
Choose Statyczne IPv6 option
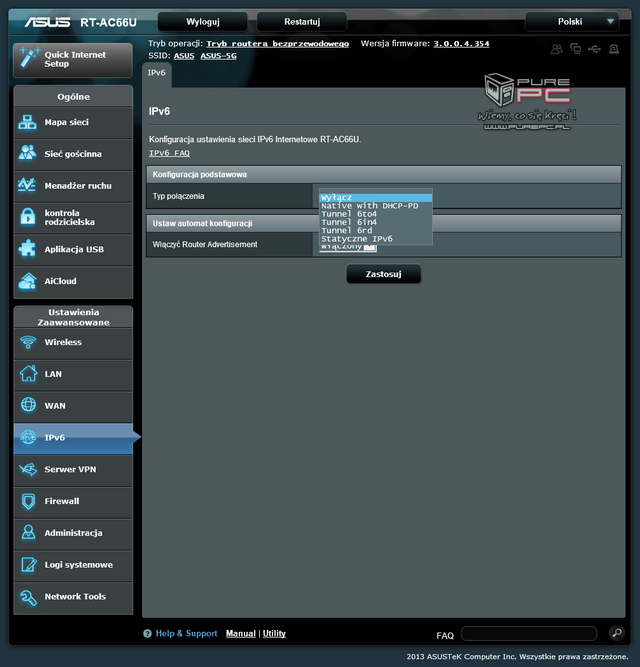376,239
